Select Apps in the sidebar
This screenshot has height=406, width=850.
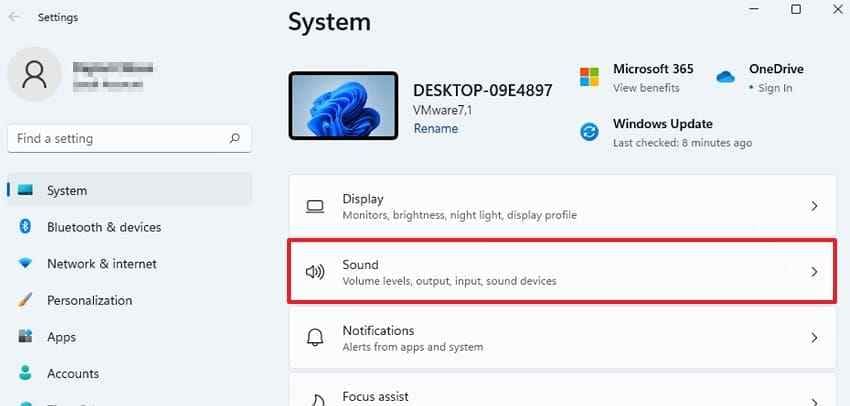pos(129,337)
